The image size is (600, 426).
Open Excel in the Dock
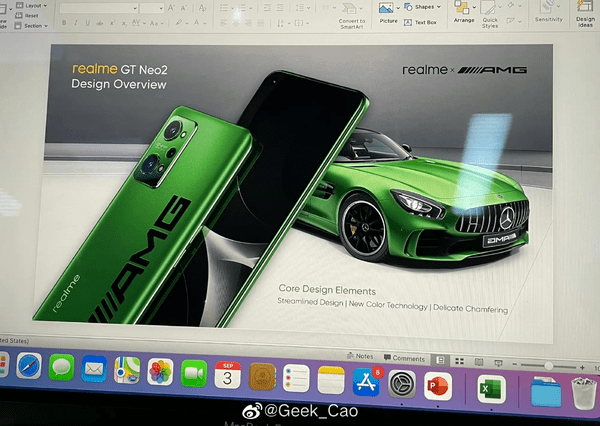pos(490,388)
